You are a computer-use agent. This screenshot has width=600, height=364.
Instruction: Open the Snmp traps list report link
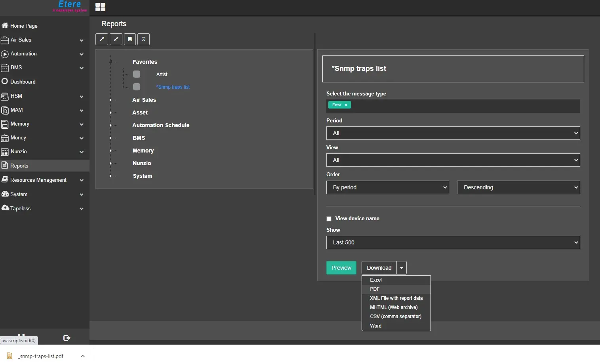(x=173, y=87)
